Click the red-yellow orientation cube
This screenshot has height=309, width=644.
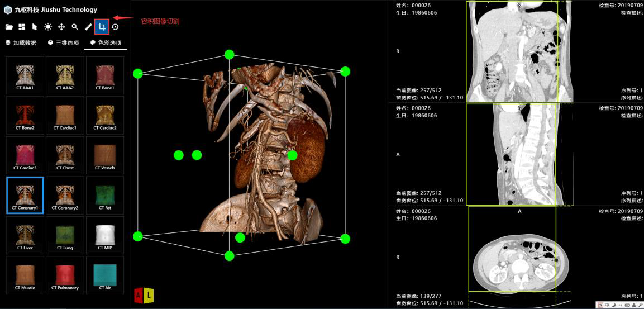pos(144,294)
